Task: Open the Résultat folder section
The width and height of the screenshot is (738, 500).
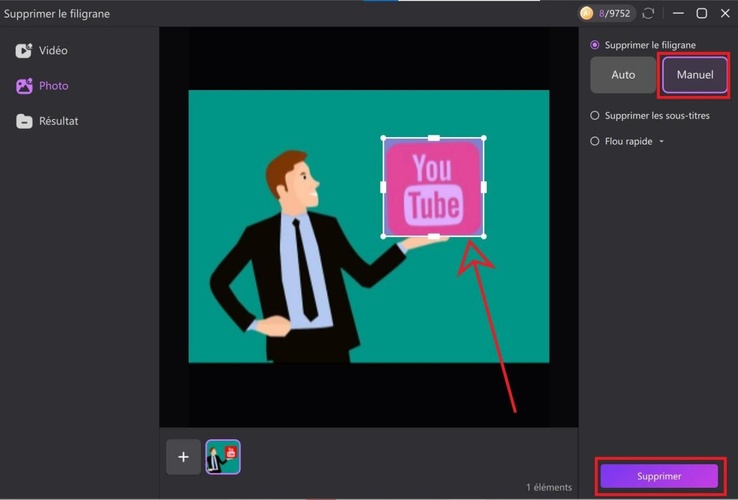Action: (47, 121)
